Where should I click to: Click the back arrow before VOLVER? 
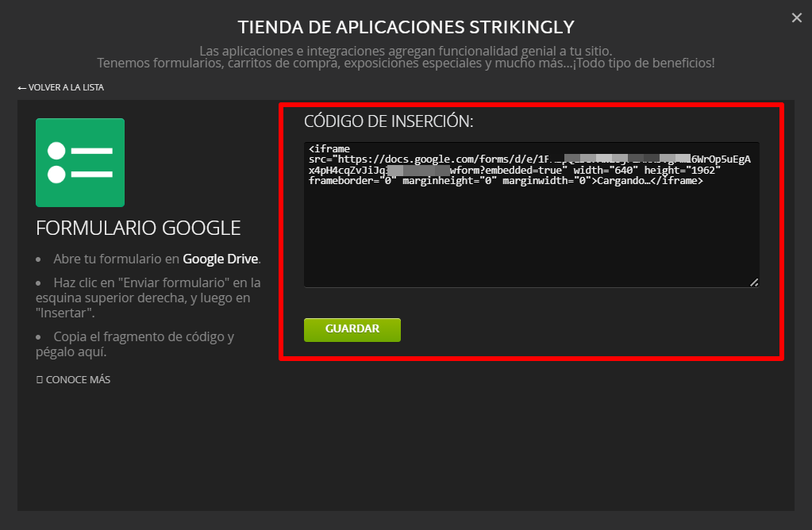[21, 88]
